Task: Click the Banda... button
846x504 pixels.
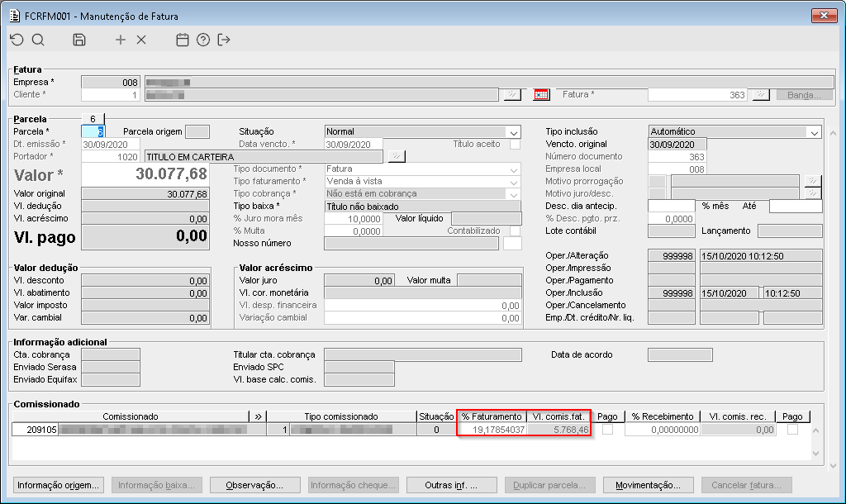Action: point(804,95)
